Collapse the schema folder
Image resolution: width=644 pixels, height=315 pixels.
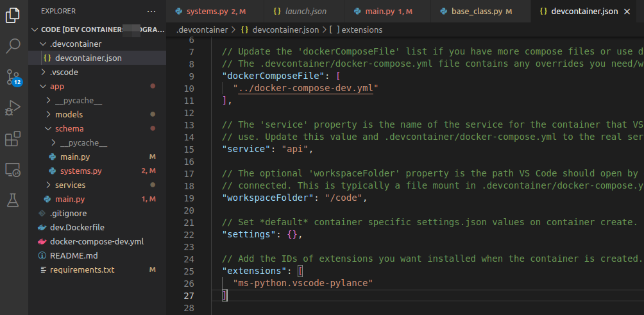point(48,128)
